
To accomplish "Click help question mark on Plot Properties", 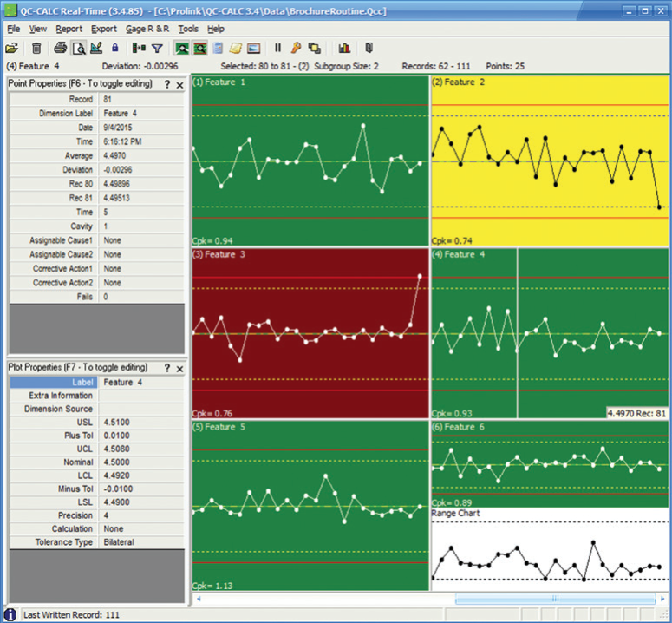I will (167, 368).
